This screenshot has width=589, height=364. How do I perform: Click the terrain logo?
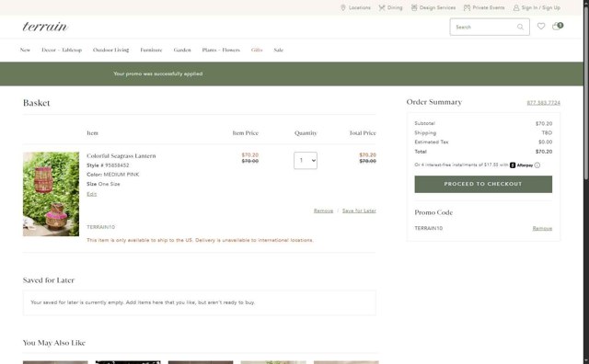click(45, 27)
